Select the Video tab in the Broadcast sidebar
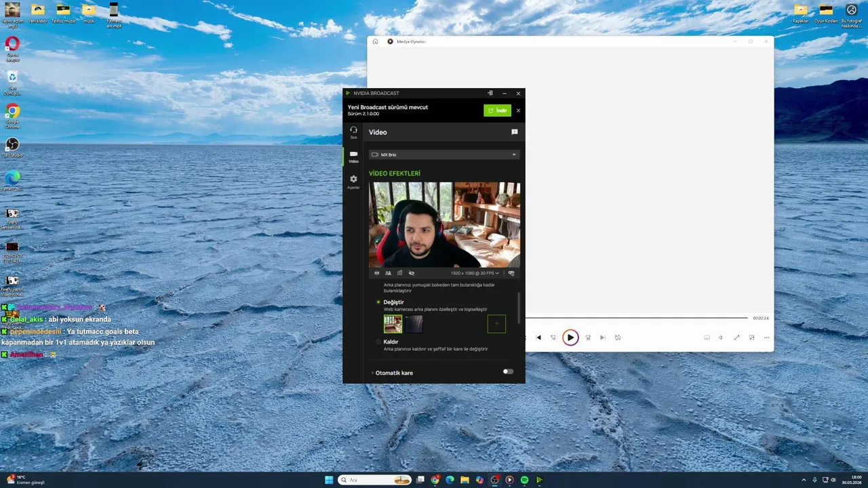This screenshot has height=488, width=868. click(353, 157)
